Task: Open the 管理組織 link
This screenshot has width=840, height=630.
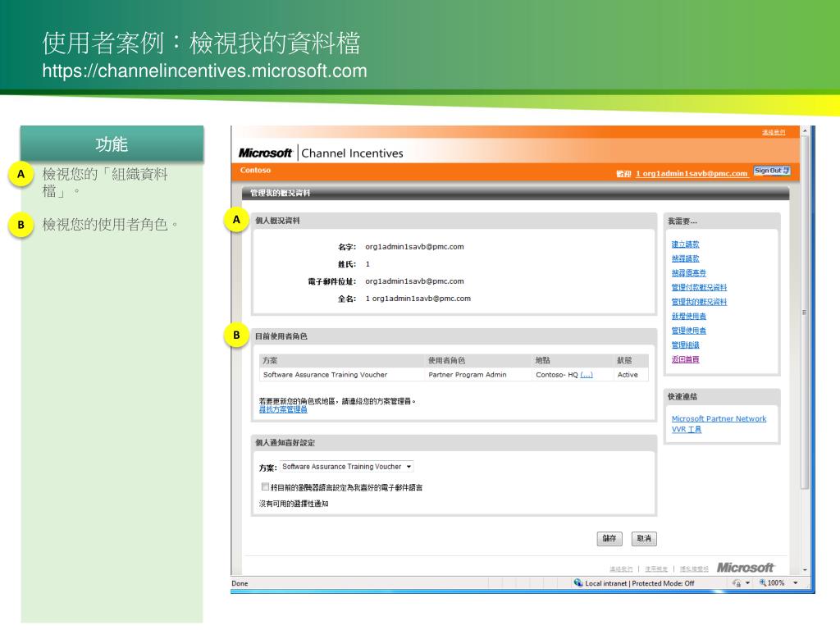Action: (x=685, y=345)
